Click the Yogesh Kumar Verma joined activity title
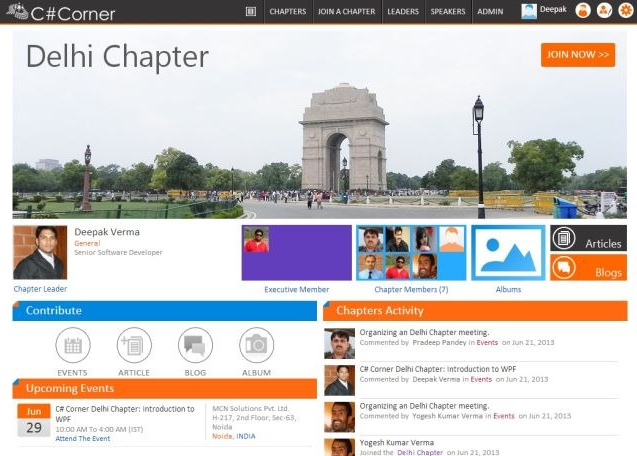 (396, 442)
